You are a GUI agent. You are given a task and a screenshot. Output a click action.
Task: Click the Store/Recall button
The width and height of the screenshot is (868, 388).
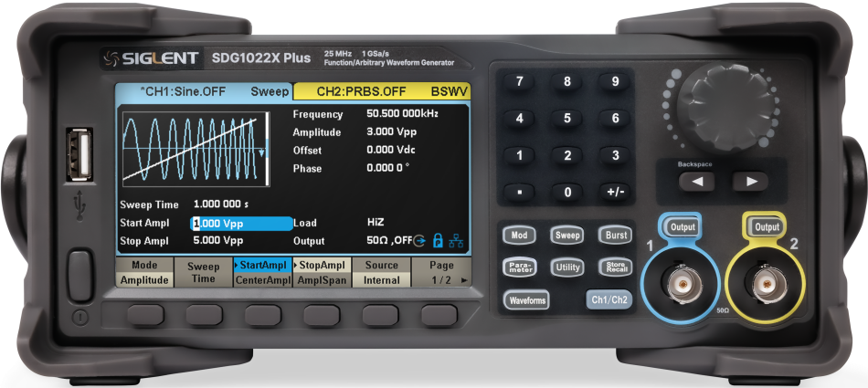coord(616,267)
